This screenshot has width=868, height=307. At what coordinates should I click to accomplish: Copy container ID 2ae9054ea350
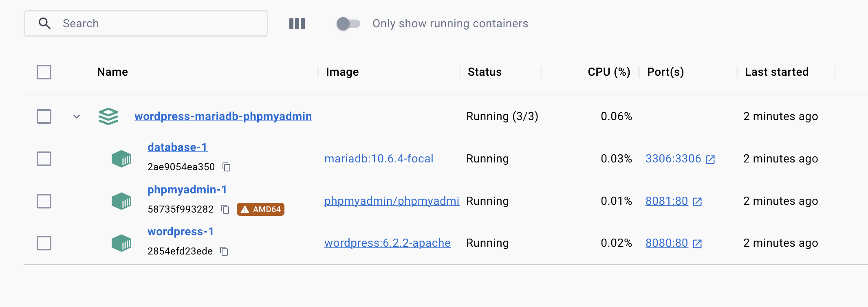(227, 167)
